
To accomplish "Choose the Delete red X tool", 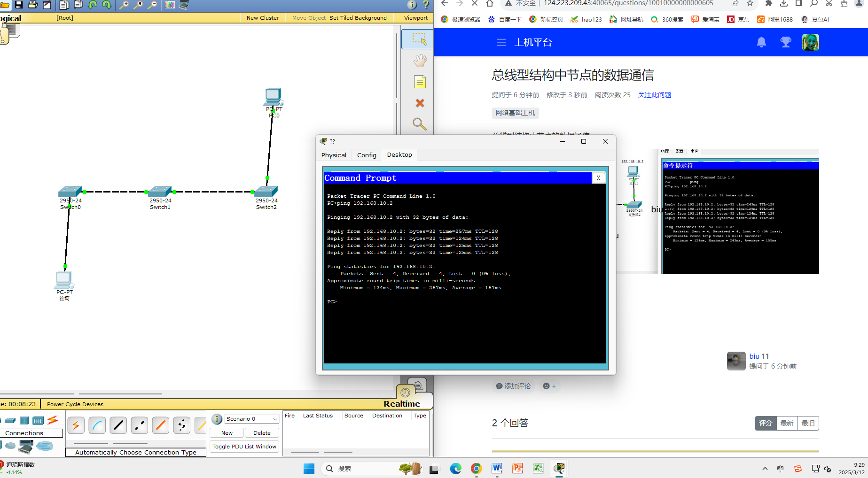I will (x=420, y=103).
